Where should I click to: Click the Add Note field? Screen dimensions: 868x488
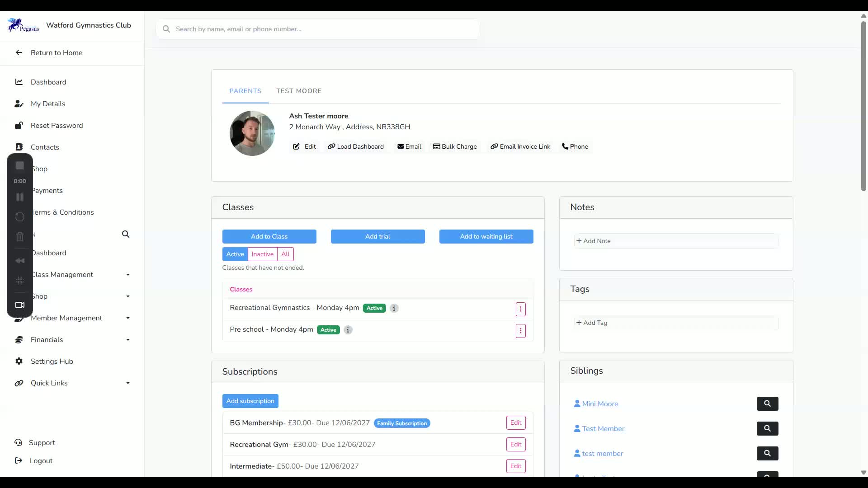point(676,241)
